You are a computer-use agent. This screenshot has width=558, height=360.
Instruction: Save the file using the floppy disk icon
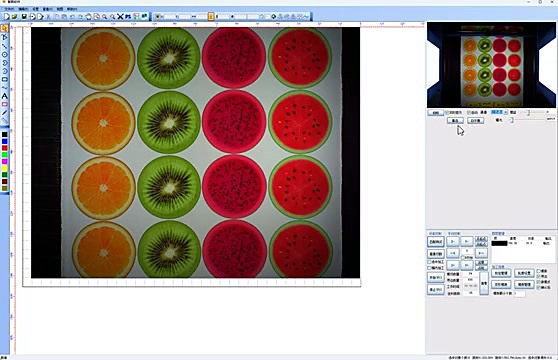[x=24, y=17]
